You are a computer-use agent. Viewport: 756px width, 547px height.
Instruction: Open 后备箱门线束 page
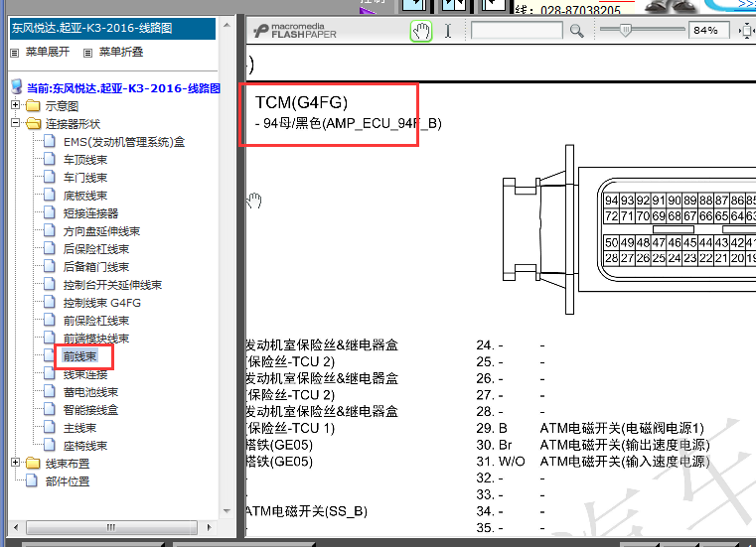(x=96, y=267)
